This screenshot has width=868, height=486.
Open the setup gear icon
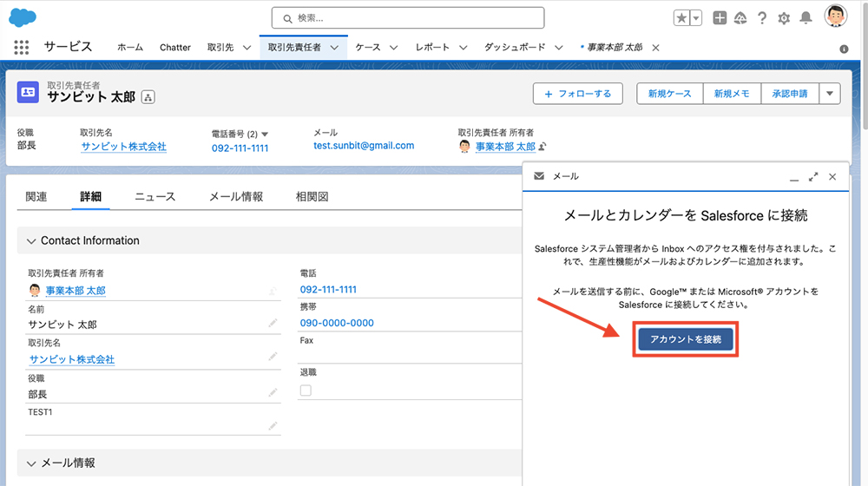tap(784, 18)
